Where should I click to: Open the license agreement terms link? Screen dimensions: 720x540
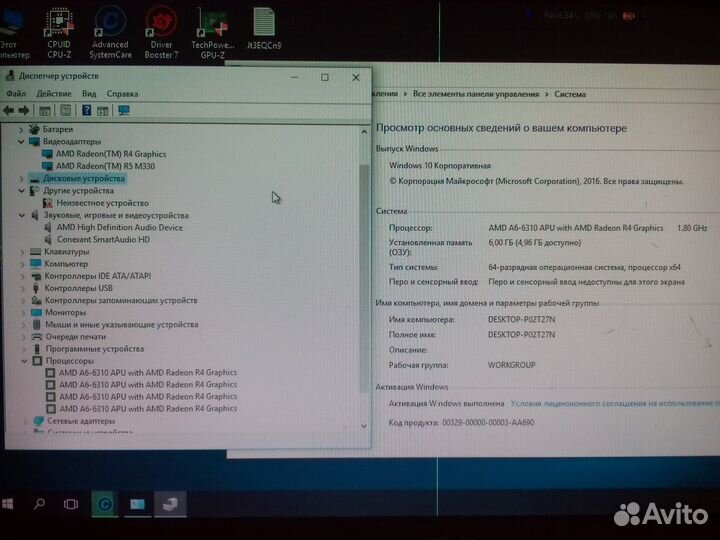(615, 403)
